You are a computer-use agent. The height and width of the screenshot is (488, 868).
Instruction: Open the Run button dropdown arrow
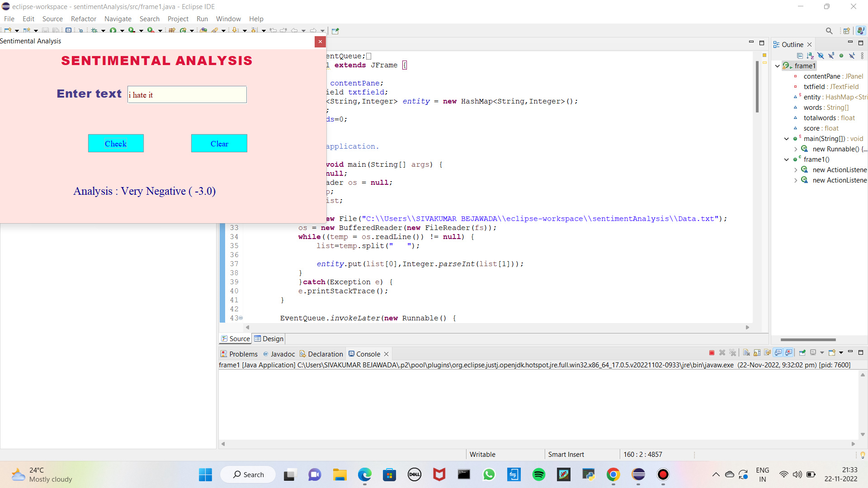click(x=122, y=31)
